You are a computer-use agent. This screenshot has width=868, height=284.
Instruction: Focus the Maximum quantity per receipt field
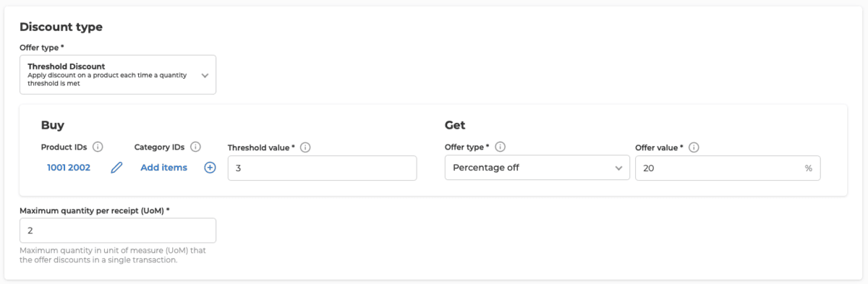(118, 231)
